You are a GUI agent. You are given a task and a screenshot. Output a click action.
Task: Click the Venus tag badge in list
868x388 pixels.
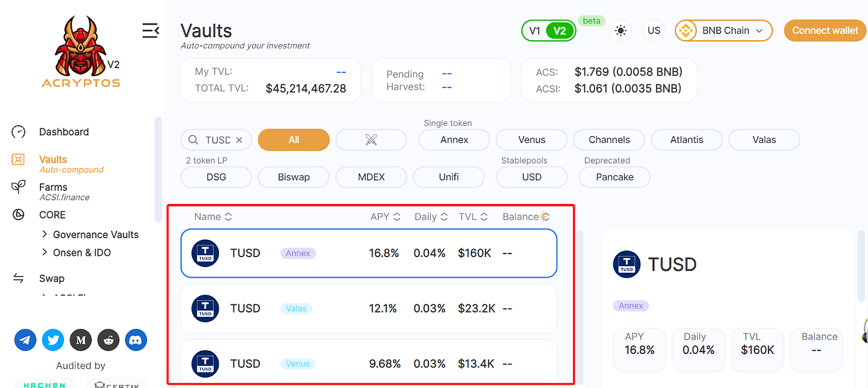pos(298,364)
